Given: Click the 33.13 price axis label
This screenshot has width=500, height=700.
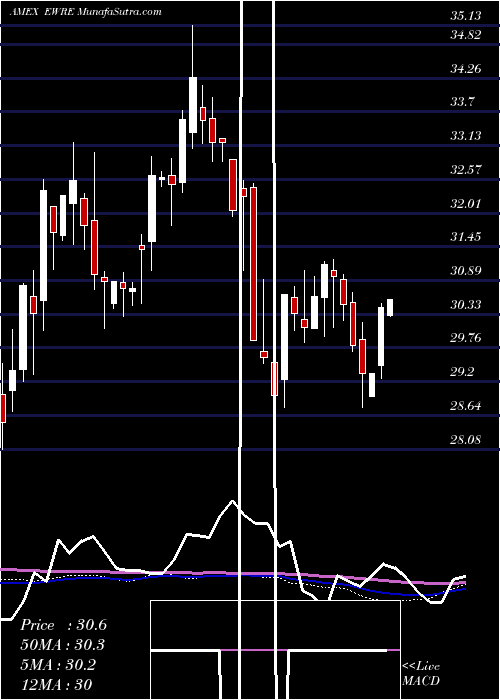Looking at the screenshot, I should (466, 136).
